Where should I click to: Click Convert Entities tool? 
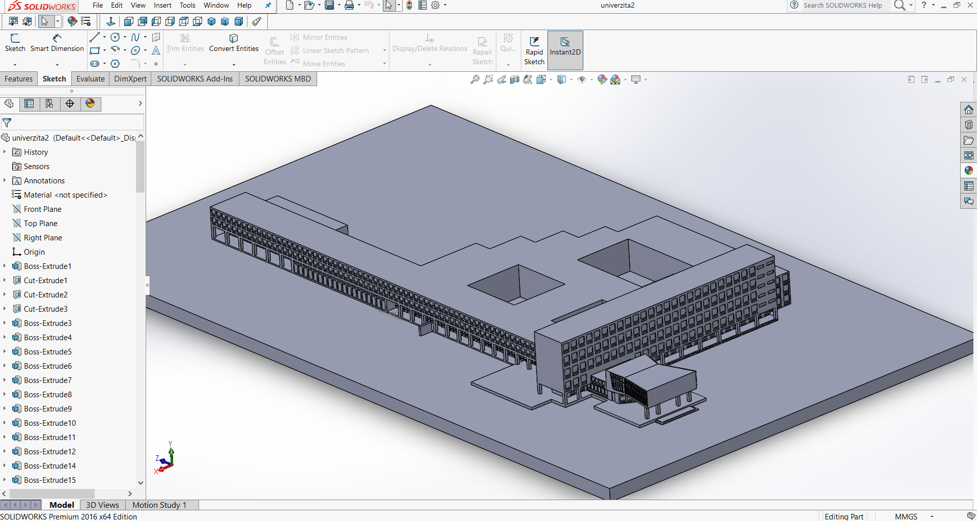click(234, 43)
